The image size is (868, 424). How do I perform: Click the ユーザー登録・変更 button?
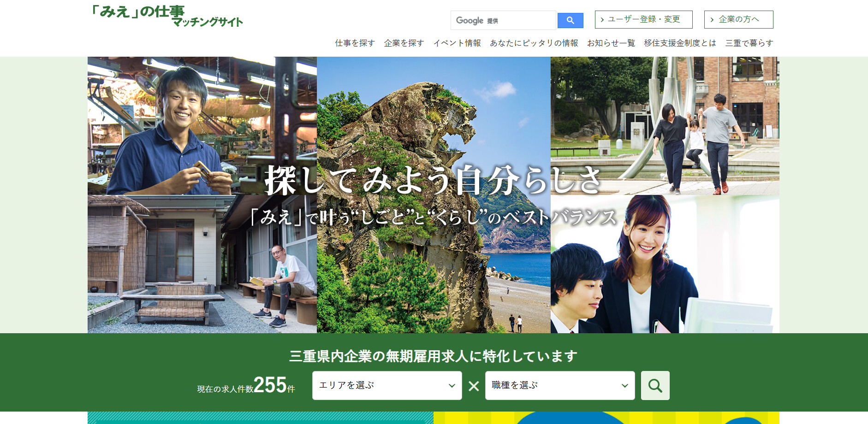pyautogui.click(x=643, y=19)
